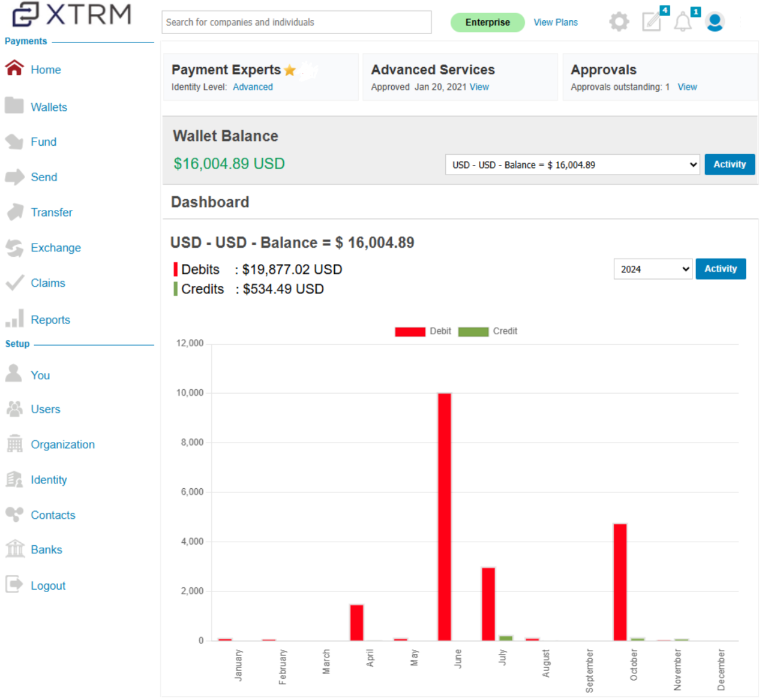Open the Users setup menu item
771x700 pixels.
tap(46, 410)
